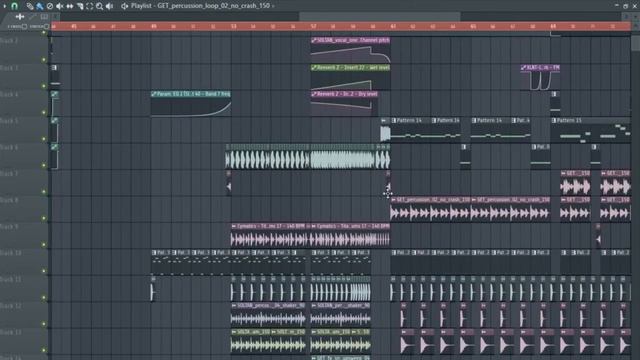Image resolution: width=640 pixels, height=360 pixels.
Task: Select first SOUXB shaker clip on Track 12
Action: pos(268,315)
